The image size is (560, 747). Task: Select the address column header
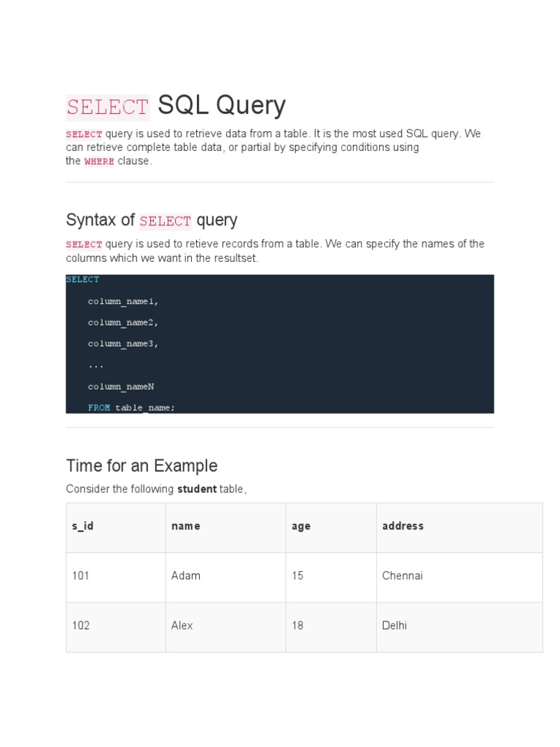point(402,526)
